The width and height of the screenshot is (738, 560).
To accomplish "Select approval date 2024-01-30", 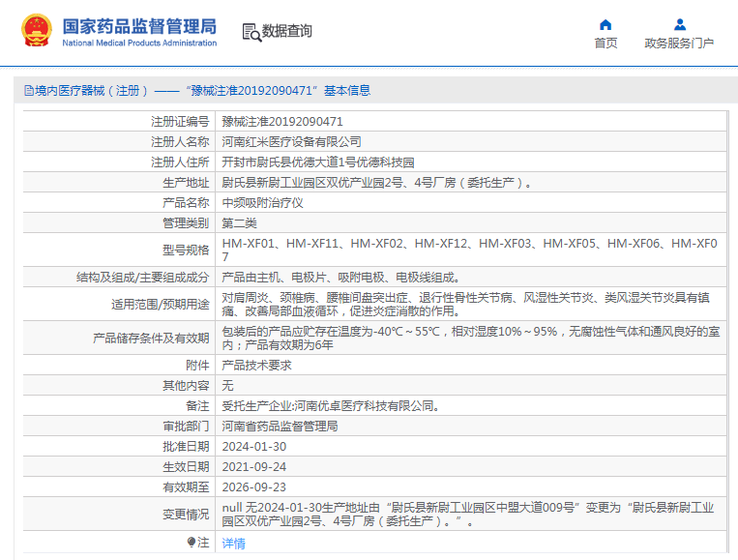I will coord(253,447).
